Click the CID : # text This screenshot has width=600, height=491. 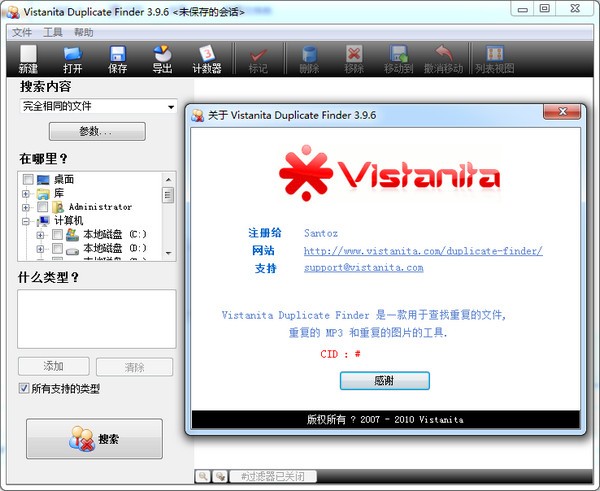pos(340,354)
